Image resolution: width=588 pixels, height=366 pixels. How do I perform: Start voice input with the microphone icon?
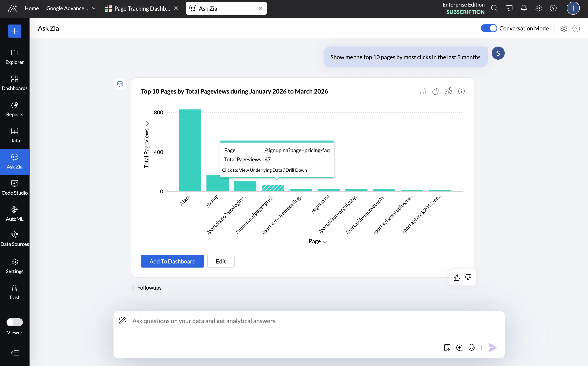[x=471, y=347]
